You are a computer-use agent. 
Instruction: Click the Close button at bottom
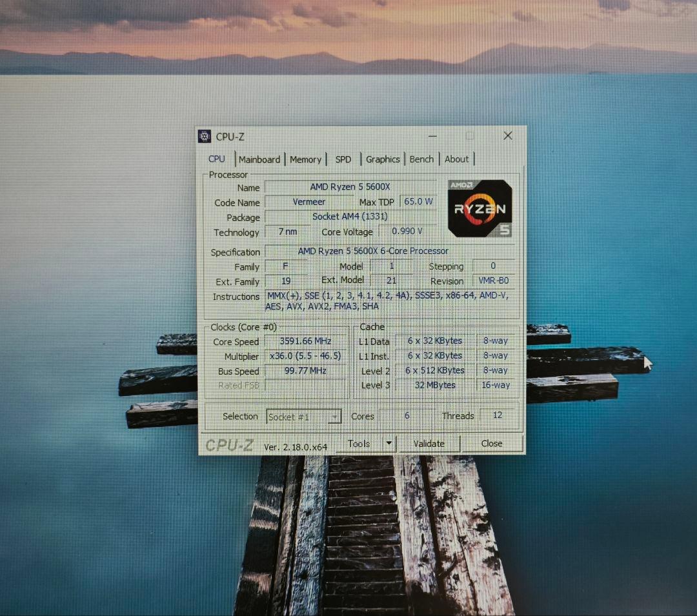pyautogui.click(x=492, y=443)
